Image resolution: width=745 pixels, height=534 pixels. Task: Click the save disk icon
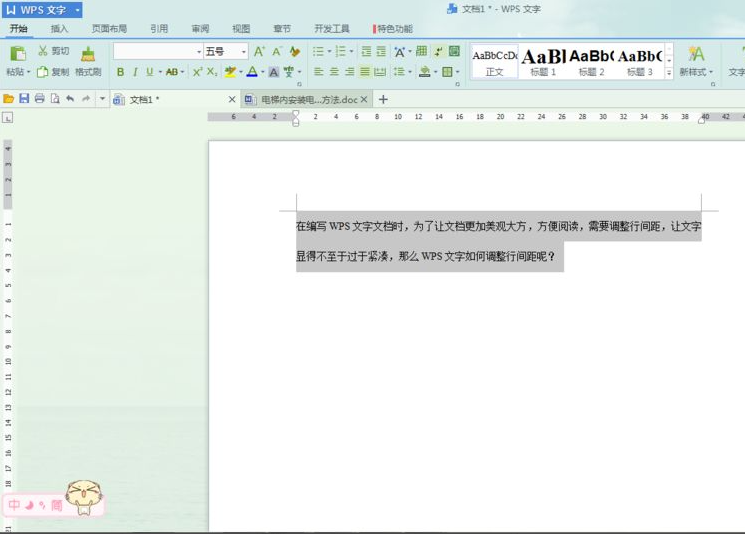point(24,98)
